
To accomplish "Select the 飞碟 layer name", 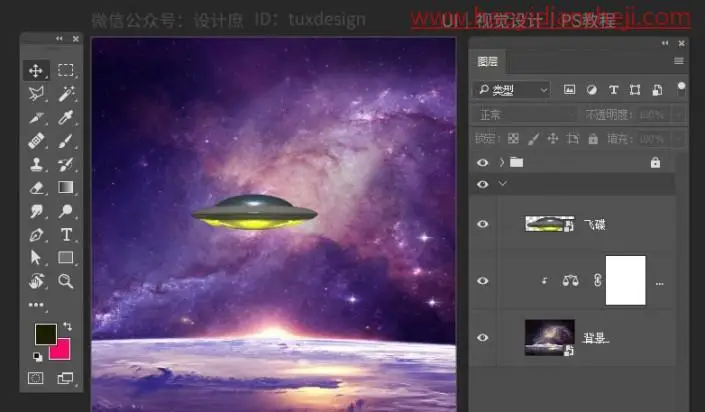I will (x=595, y=224).
